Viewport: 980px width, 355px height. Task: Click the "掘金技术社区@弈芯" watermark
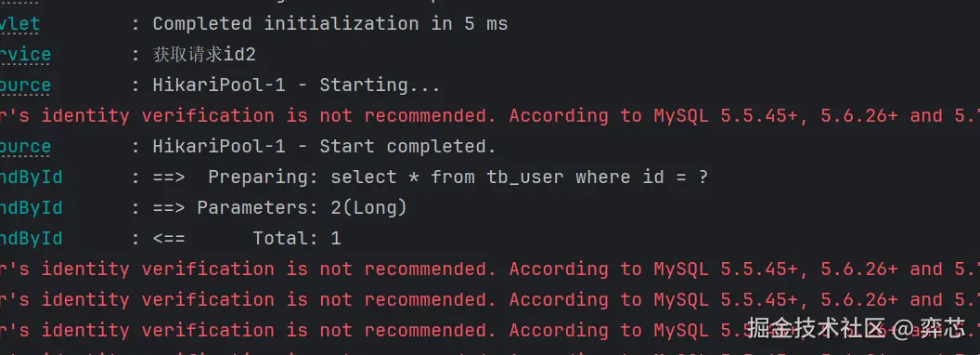coord(857,328)
